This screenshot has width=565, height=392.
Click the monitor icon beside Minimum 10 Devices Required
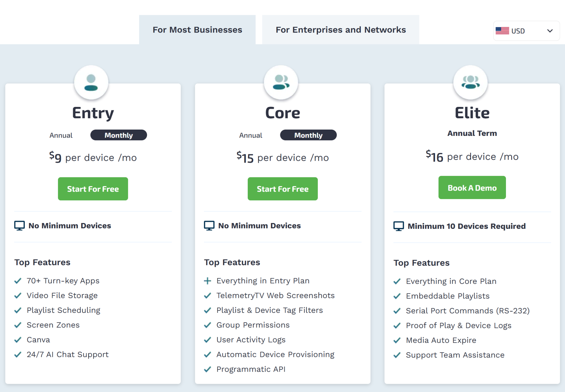click(399, 226)
